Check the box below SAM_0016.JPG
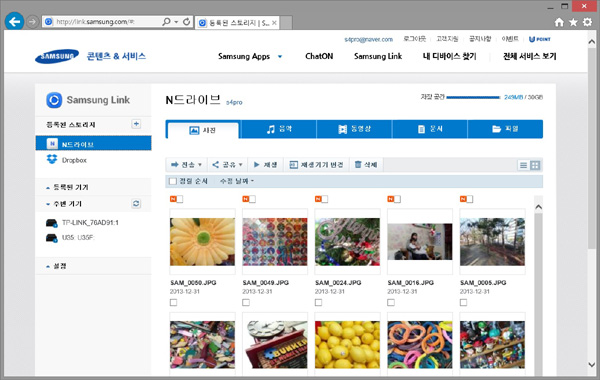 point(391,302)
